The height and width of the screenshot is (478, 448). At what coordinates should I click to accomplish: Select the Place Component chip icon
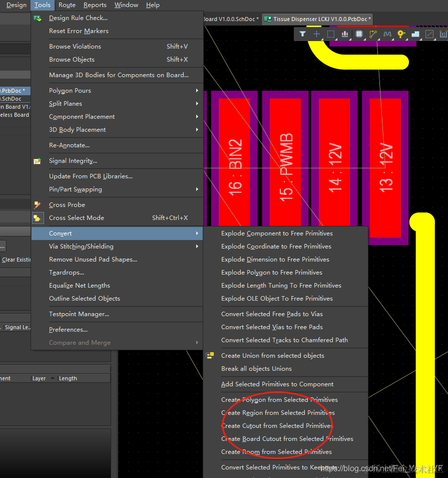click(x=359, y=34)
